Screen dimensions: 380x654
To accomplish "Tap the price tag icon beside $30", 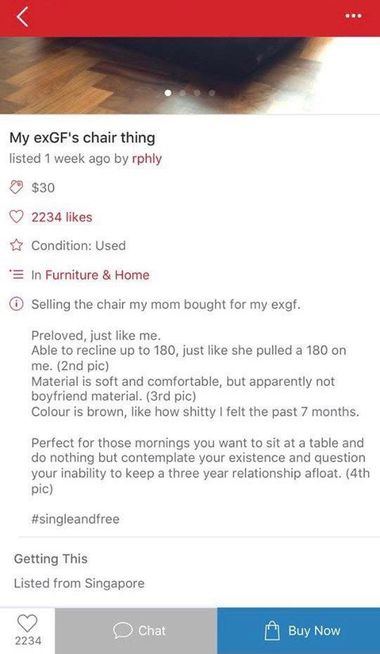I will click(x=16, y=188).
